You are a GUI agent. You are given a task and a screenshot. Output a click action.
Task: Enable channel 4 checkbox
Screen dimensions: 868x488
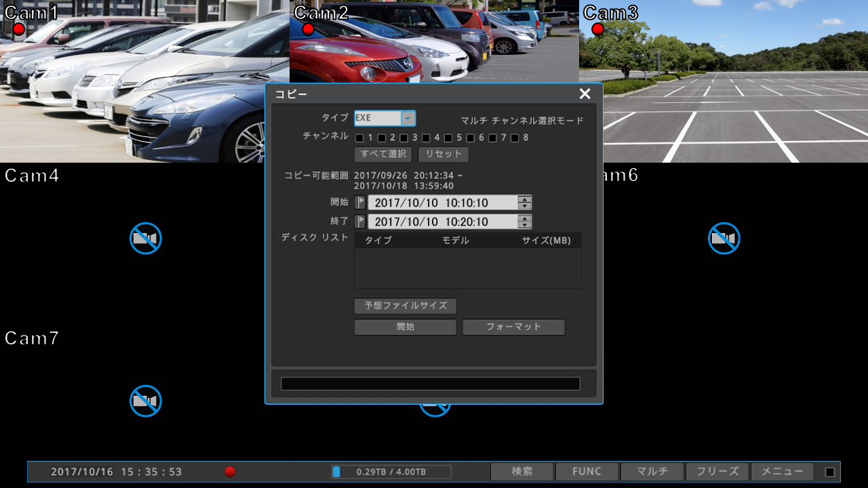426,138
